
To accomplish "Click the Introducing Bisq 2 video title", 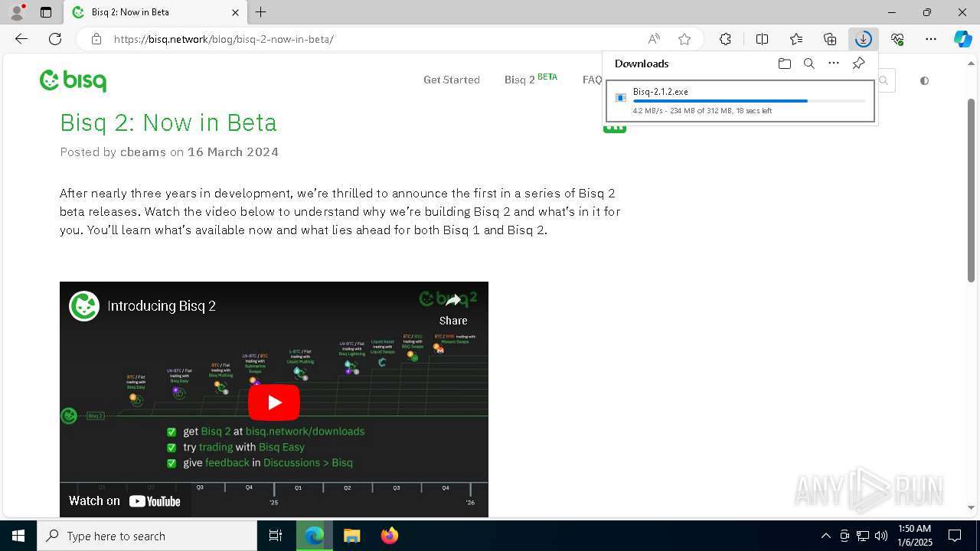I will tap(162, 306).
